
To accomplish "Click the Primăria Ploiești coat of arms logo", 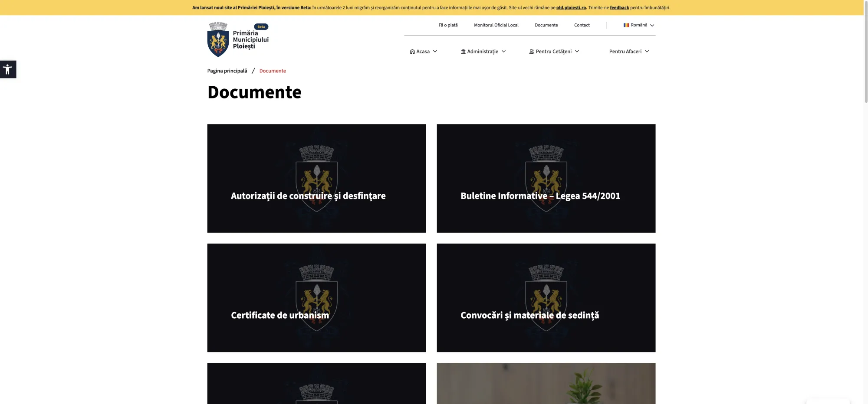I will tap(218, 40).
